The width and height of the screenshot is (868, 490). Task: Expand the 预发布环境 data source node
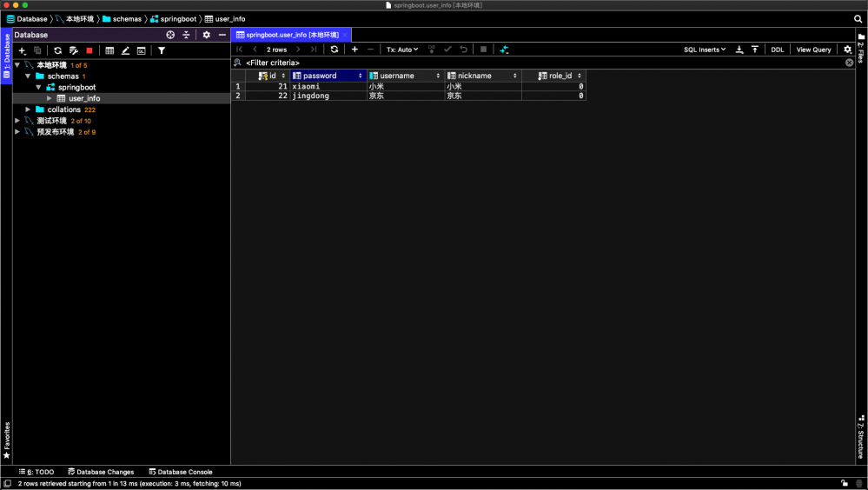pyautogui.click(x=17, y=132)
